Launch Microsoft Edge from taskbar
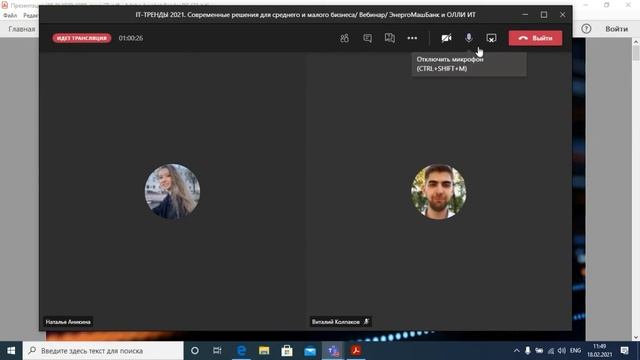 click(241, 351)
